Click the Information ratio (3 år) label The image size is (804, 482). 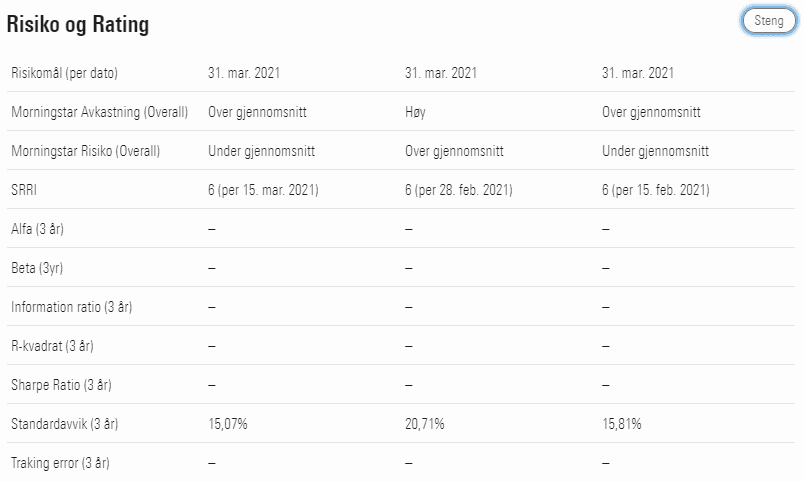tap(72, 307)
